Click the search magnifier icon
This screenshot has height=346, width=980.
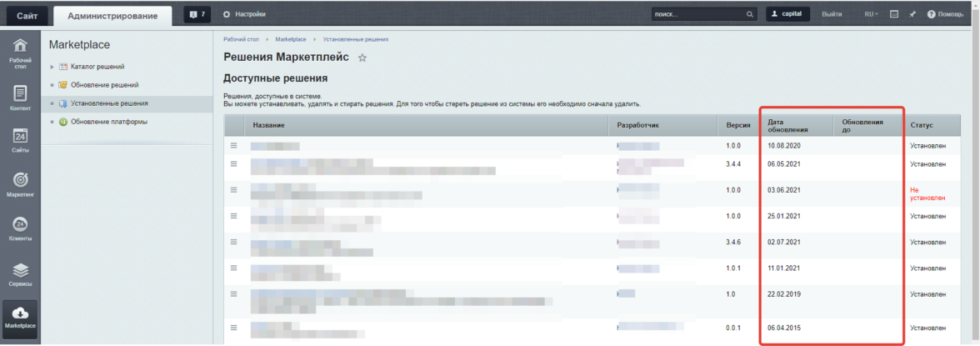click(750, 14)
